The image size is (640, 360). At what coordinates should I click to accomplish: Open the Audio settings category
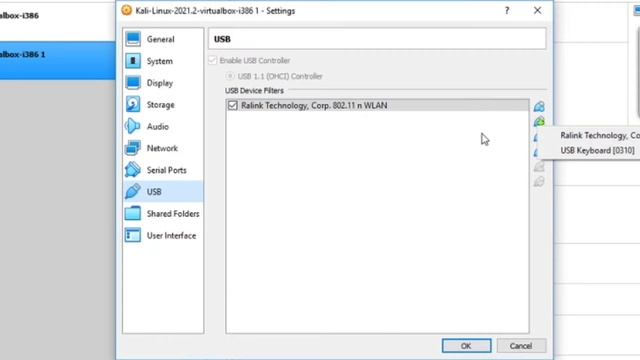pyautogui.click(x=163, y=127)
